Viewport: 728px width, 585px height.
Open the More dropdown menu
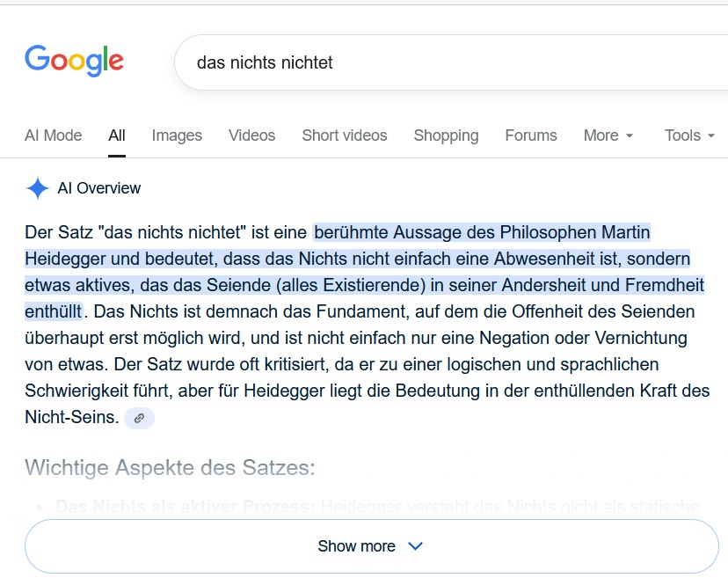point(608,135)
